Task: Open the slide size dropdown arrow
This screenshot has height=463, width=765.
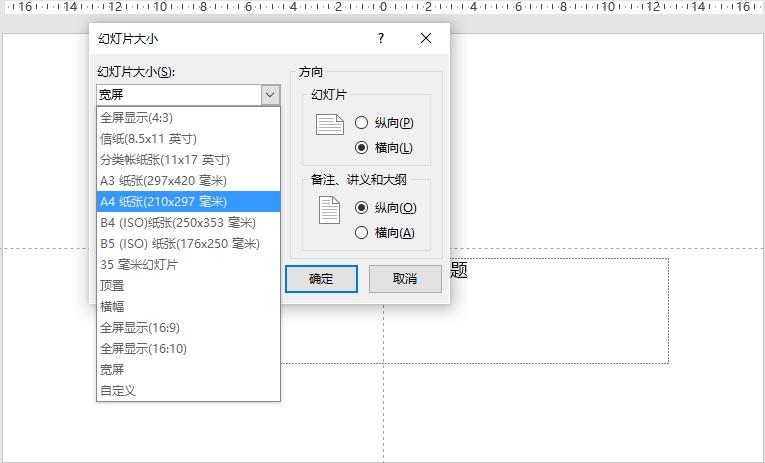Action: pos(270,95)
